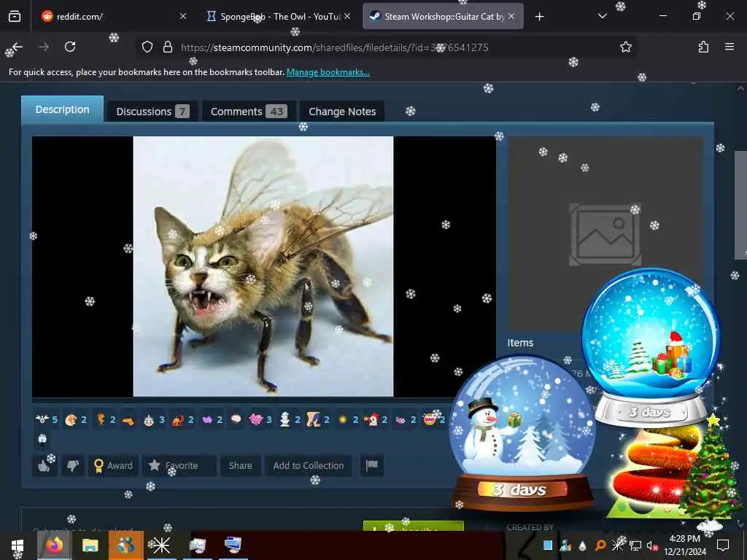Click the orange hand reward icon
Image resolution: width=747 pixels, height=560 pixels.
[x=128, y=420]
